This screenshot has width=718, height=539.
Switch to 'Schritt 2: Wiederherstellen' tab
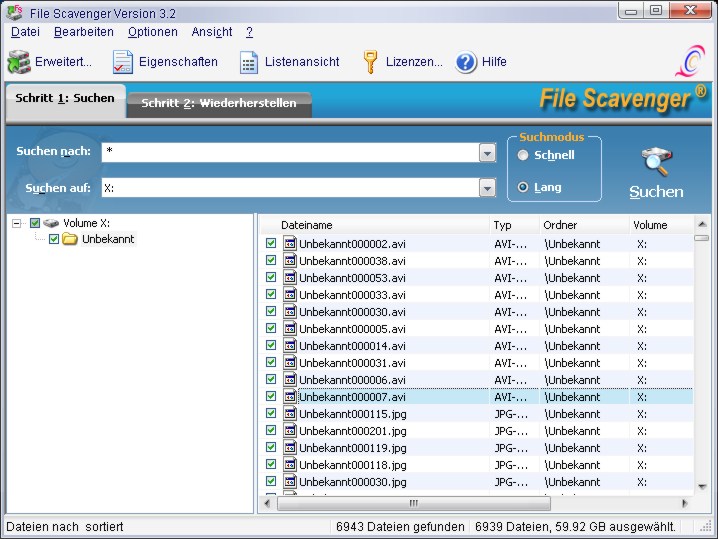(219, 103)
